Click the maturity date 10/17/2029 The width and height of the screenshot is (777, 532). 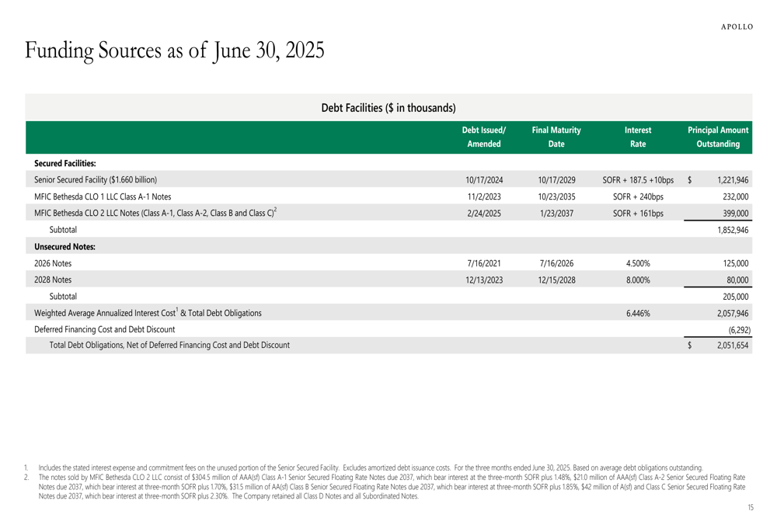(556, 180)
